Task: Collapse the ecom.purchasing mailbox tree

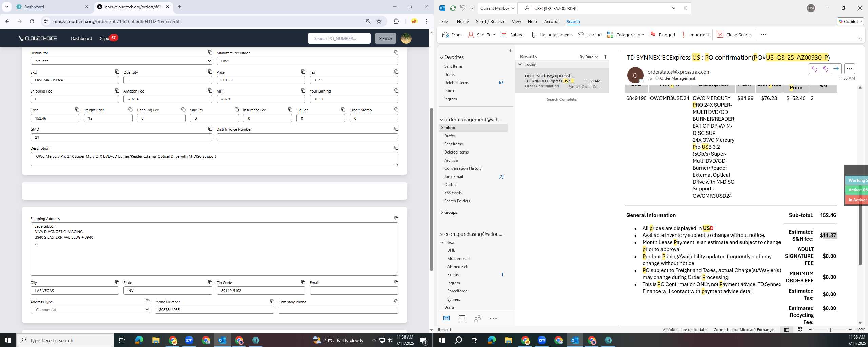Action: (x=442, y=234)
